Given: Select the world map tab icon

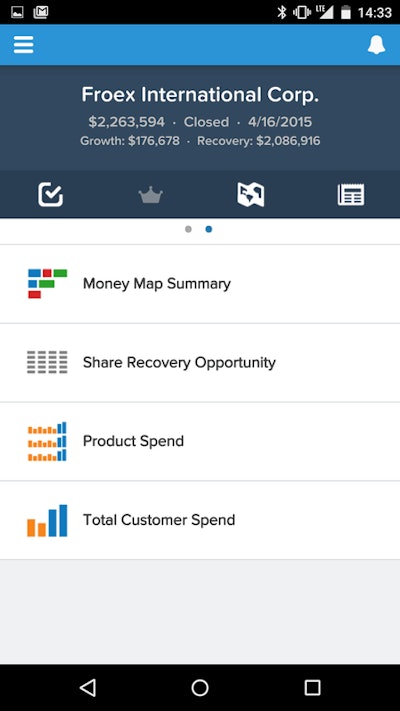Looking at the screenshot, I should (x=250, y=195).
